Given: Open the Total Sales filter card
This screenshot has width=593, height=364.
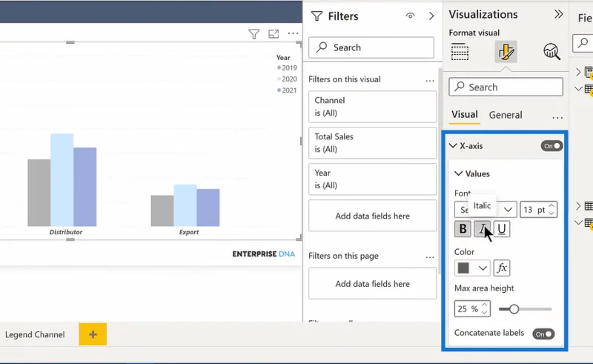Looking at the screenshot, I should 373,143.
